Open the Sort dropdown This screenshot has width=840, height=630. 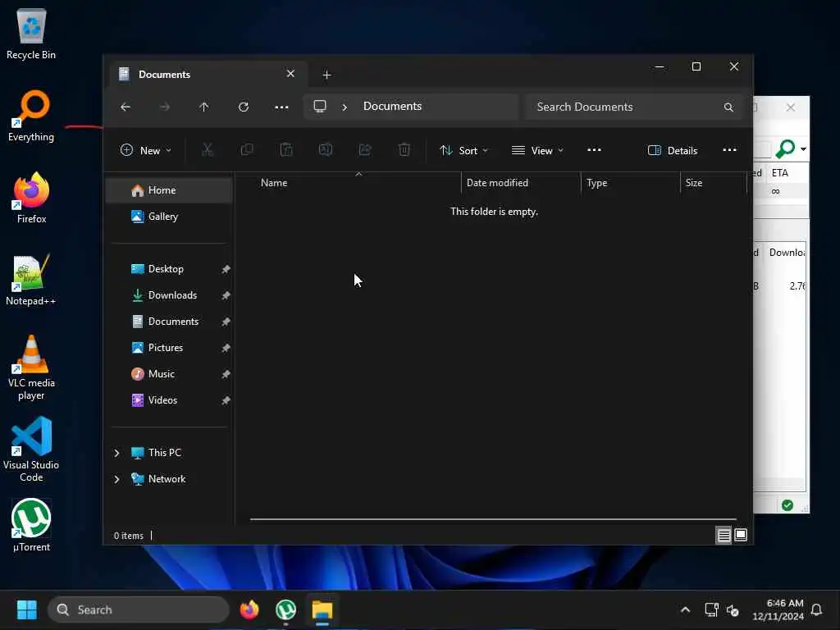[464, 151]
